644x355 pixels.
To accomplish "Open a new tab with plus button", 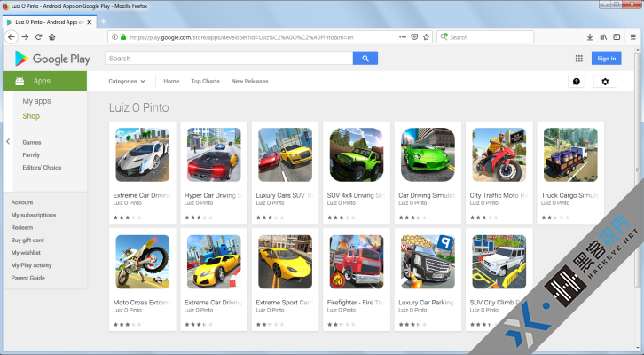I will point(104,21).
